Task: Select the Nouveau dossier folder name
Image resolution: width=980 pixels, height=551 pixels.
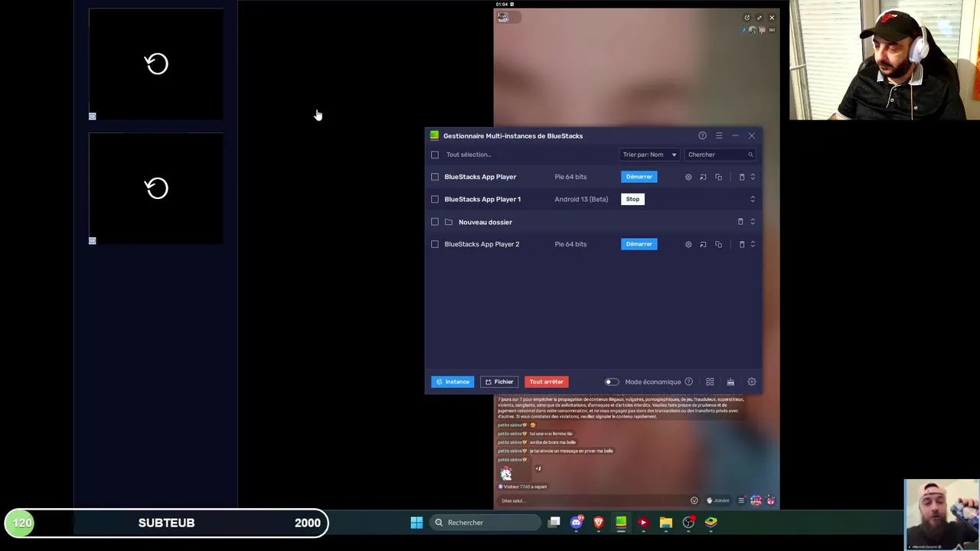Action: pos(485,222)
